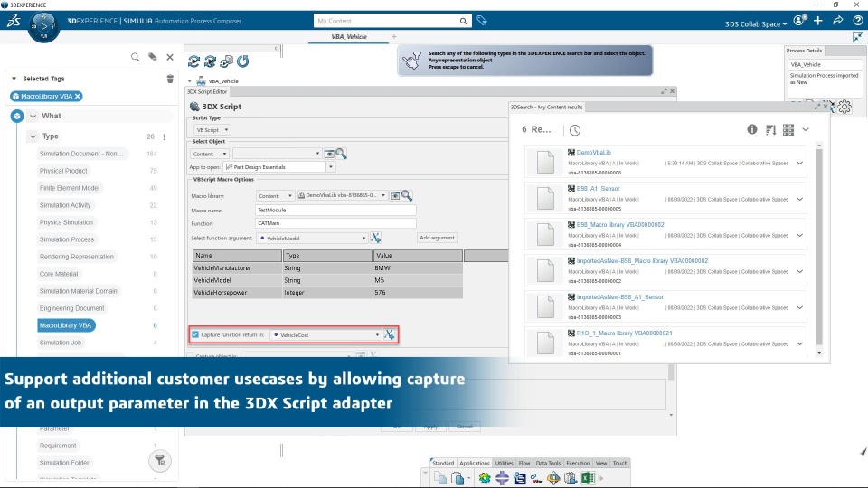The width and height of the screenshot is (868, 488).
Task: Expand the DemoVbaLib result row chevron
Action: pyautogui.click(x=799, y=163)
